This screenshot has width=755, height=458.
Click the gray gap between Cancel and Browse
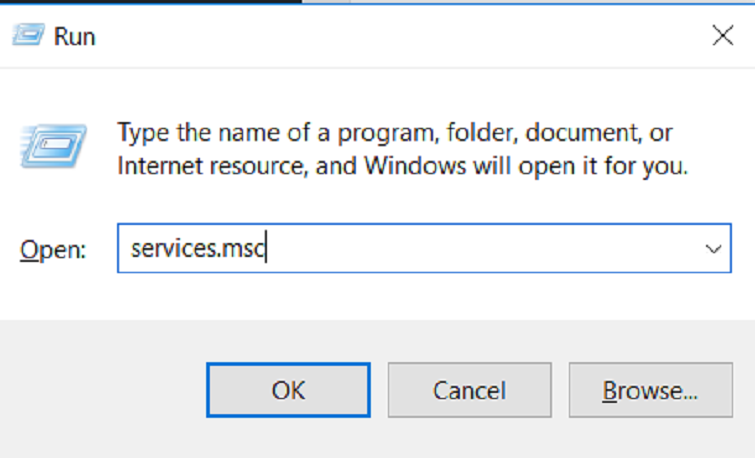coord(560,390)
